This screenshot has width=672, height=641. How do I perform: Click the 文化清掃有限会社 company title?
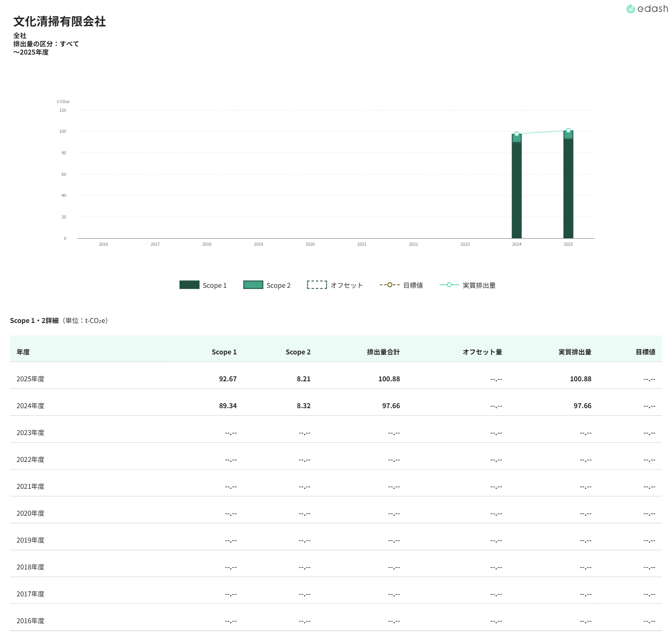point(60,22)
